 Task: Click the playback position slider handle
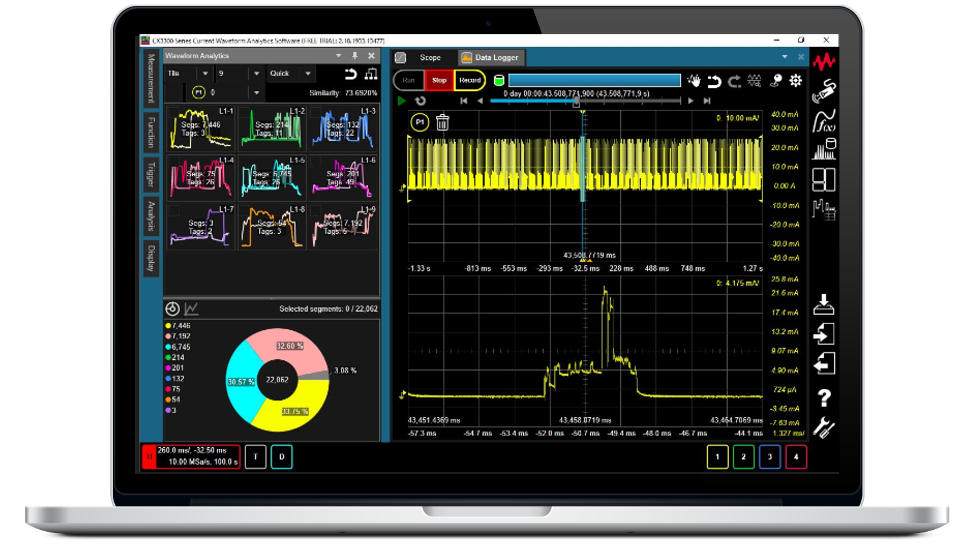(577, 101)
